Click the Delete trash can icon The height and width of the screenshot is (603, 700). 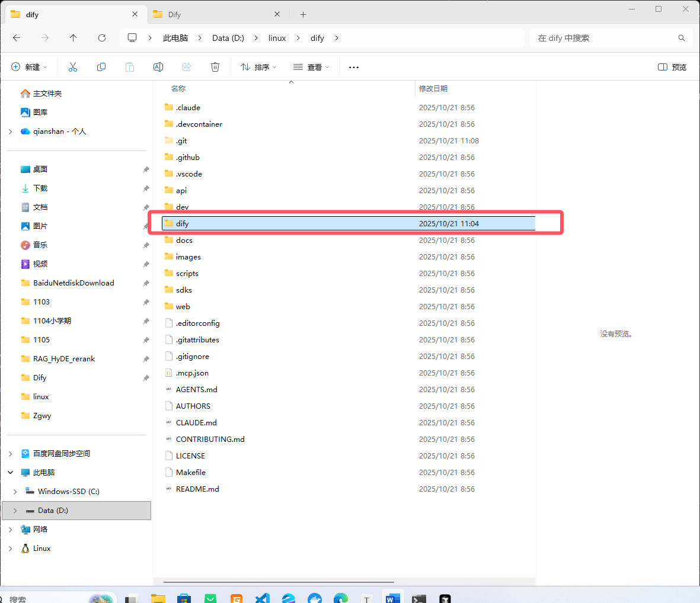click(x=215, y=67)
